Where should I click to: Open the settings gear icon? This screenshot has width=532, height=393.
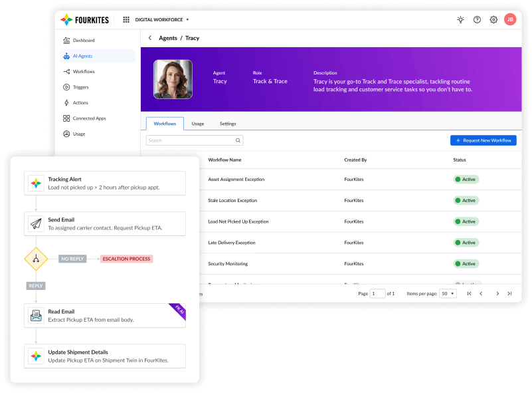point(493,20)
